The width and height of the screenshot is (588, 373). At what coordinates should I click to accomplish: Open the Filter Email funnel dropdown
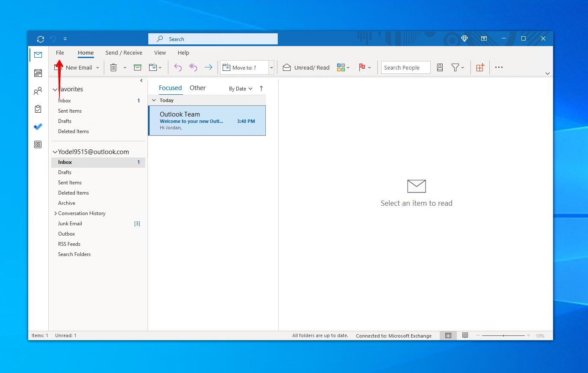[x=458, y=67]
